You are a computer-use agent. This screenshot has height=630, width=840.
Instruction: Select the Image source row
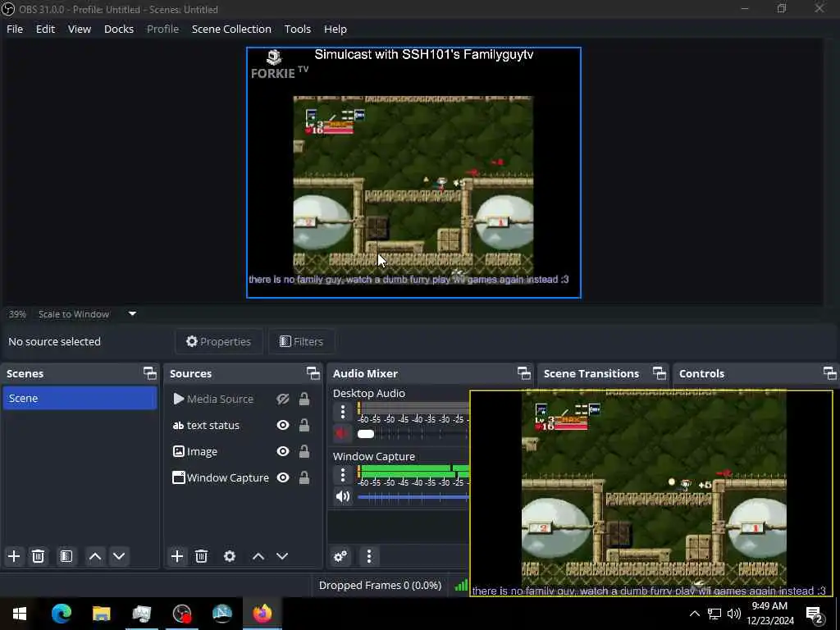[x=243, y=452]
